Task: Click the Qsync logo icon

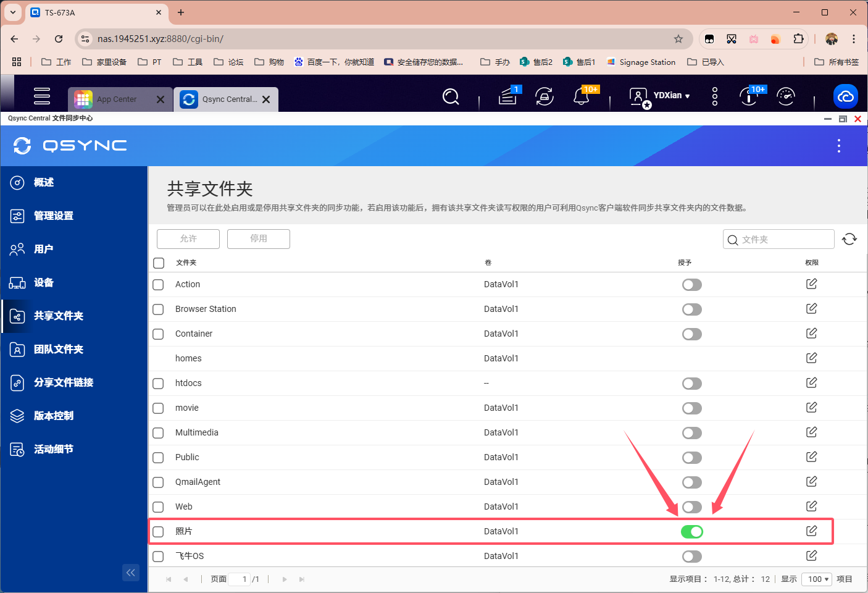Action: click(22, 146)
